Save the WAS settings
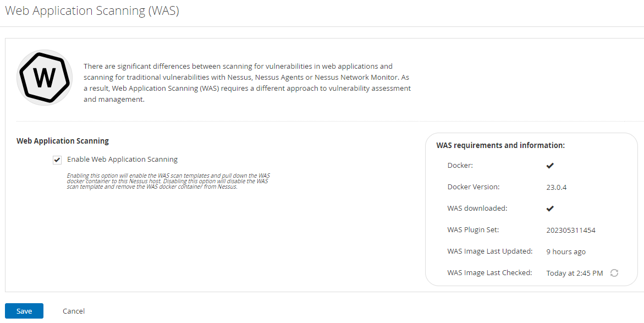Screen dimensions: 644x323 24,311
